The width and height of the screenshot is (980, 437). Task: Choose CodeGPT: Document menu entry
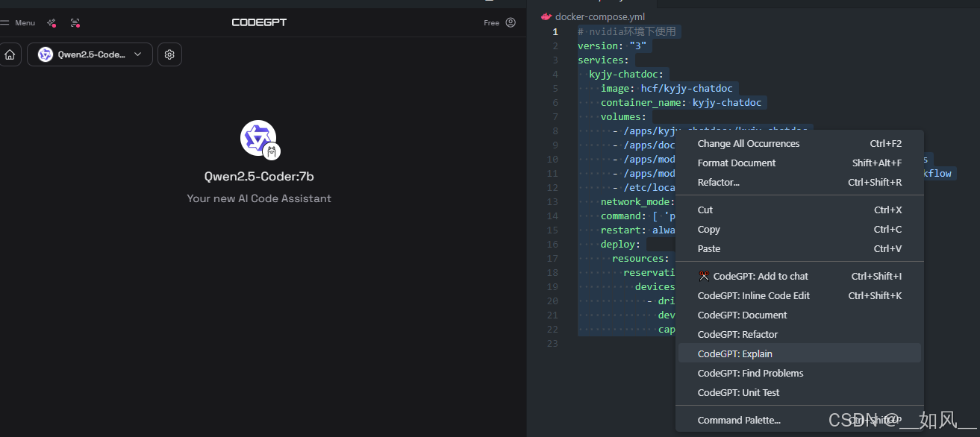pyautogui.click(x=799, y=315)
